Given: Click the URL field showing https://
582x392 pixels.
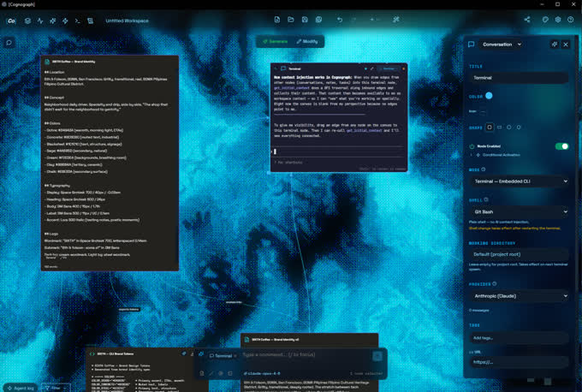Looking at the screenshot, I should 519,362.
